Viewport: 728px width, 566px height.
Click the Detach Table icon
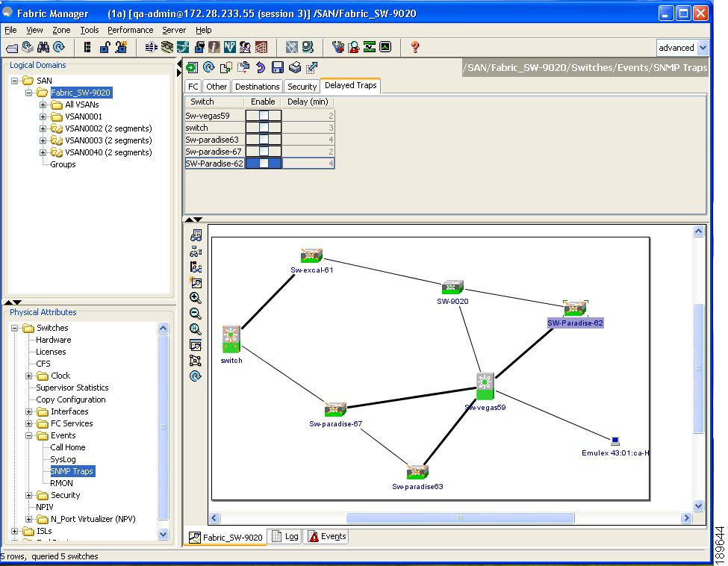coord(312,68)
